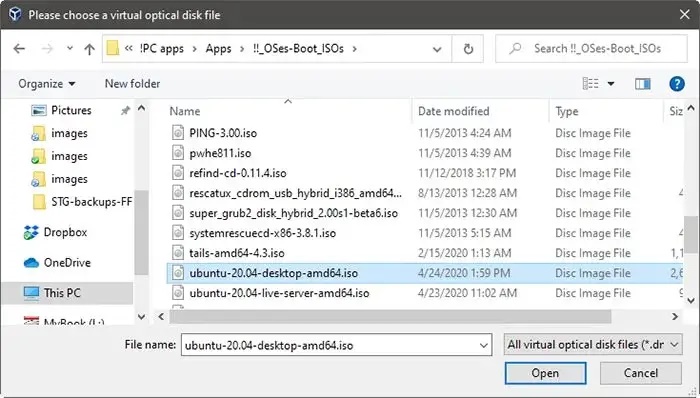Viewport: 700px width, 398px height.
Task: Navigate up one folder level
Action: point(89,49)
